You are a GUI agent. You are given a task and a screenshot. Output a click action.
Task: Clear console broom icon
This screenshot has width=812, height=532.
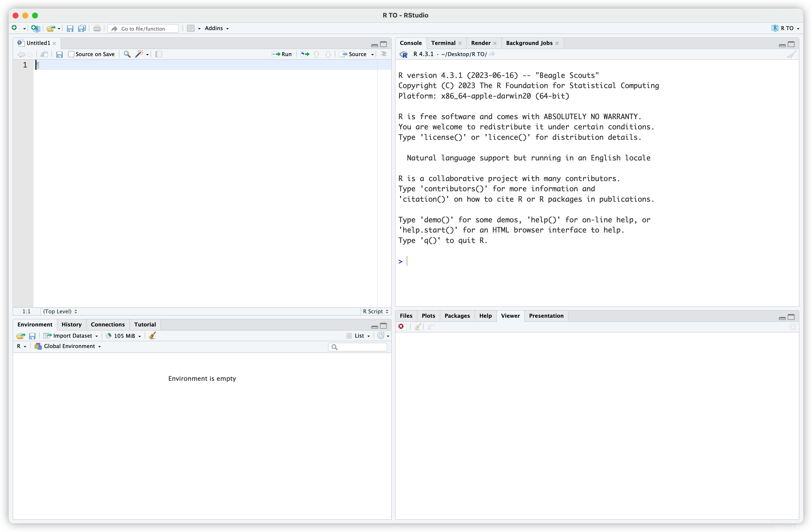pyautogui.click(x=792, y=54)
